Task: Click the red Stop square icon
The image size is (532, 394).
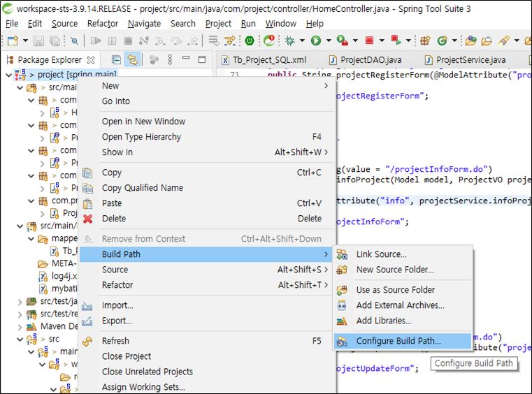Action: click(369, 41)
